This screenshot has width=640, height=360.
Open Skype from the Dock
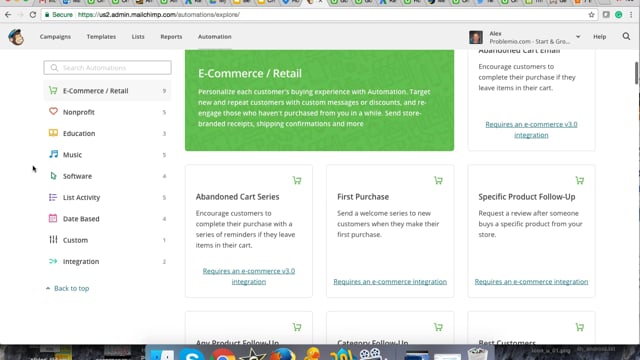(192, 354)
